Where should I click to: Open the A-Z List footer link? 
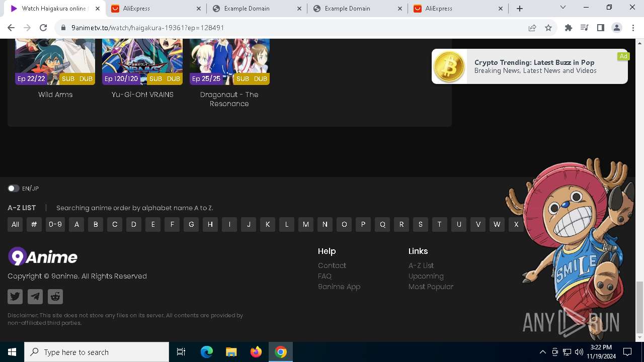(421, 265)
